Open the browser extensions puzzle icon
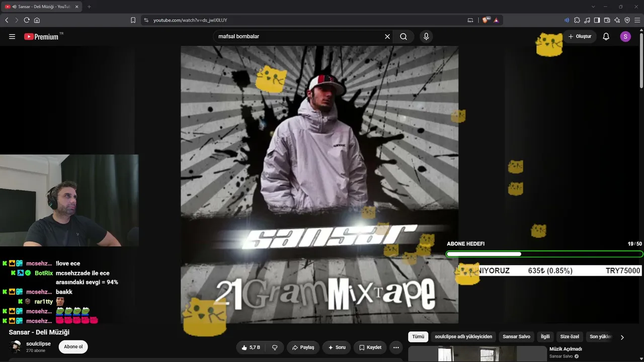This screenshot has height=362, width=644. (x=577, y=20)
